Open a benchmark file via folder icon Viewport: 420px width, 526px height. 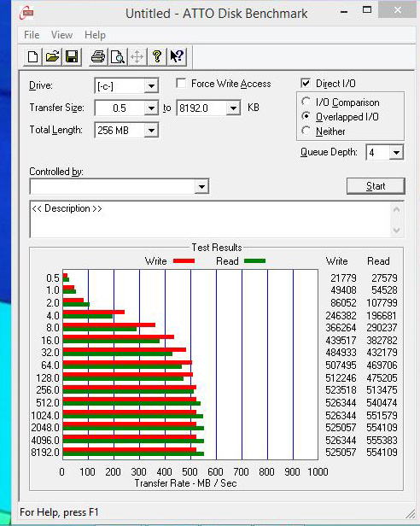[x=52, y=56]
